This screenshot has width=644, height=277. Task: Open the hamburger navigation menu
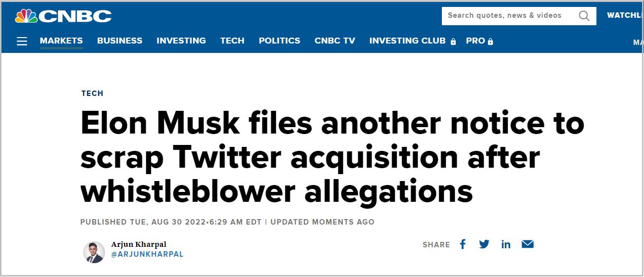pyautogui.click(x=22, y=41)
